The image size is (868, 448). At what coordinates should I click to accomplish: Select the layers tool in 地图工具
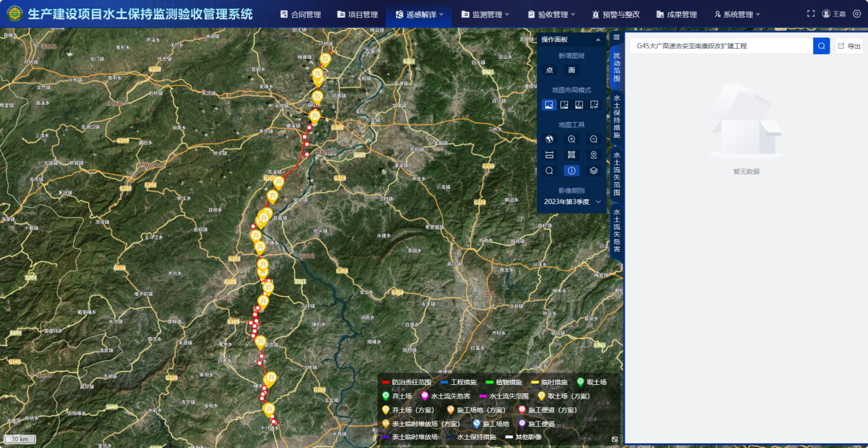593,171
